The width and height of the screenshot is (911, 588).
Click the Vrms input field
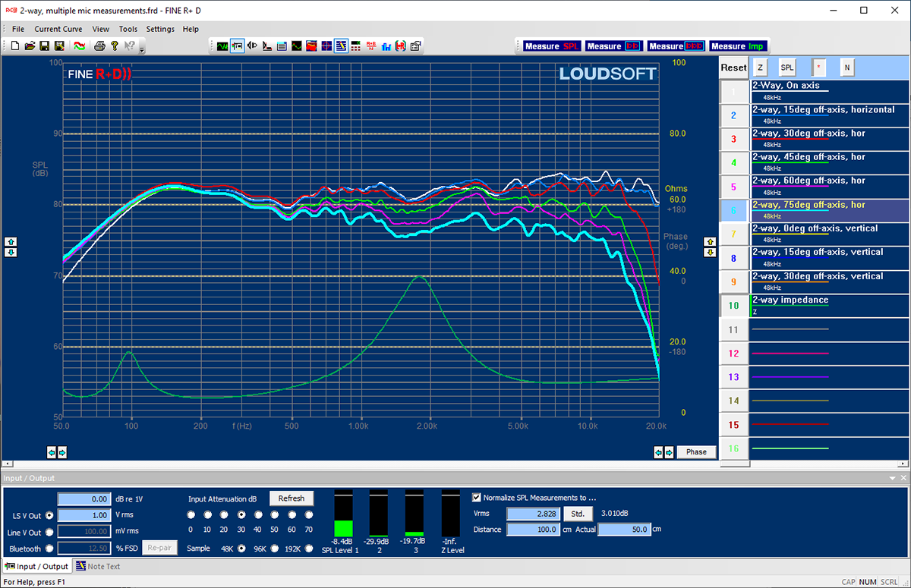(x=533, y=514)
